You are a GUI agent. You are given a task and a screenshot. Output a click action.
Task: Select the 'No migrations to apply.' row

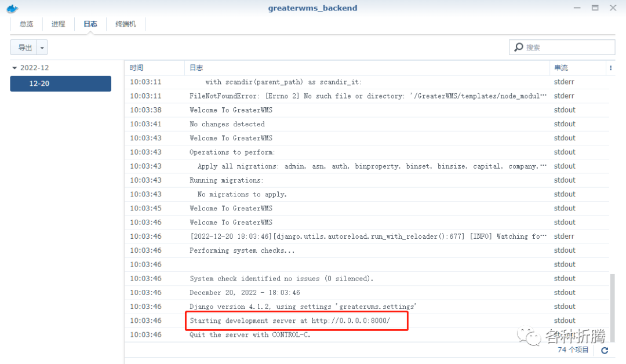coord(367,194)
